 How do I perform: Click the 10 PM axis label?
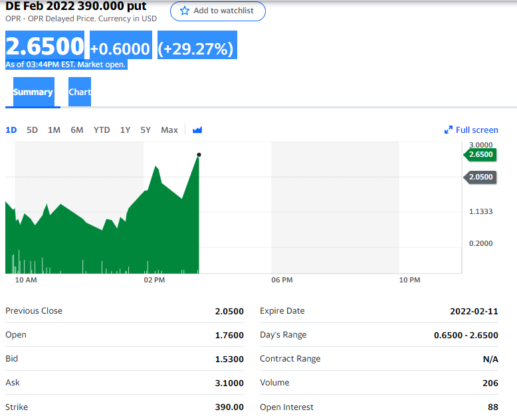pos(409,280)
